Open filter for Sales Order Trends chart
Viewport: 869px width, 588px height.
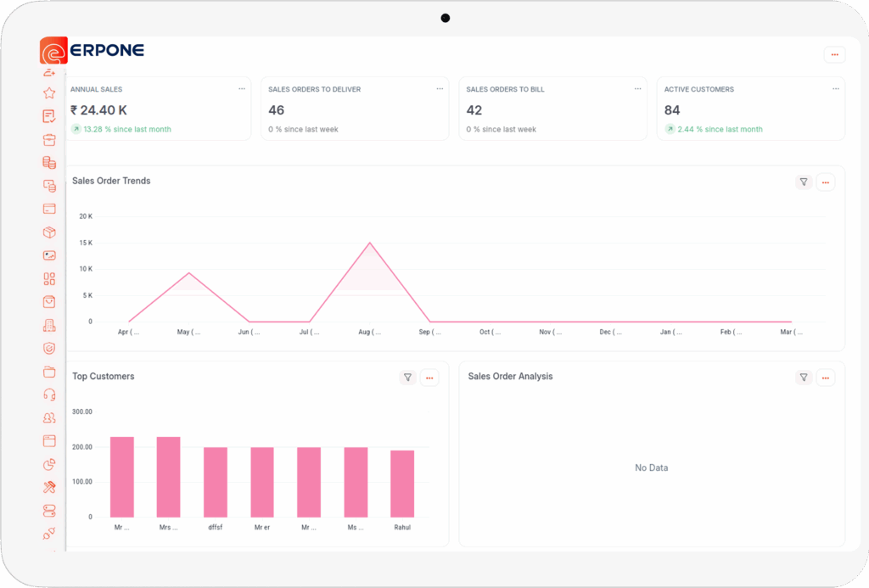(x=803, y=182)
